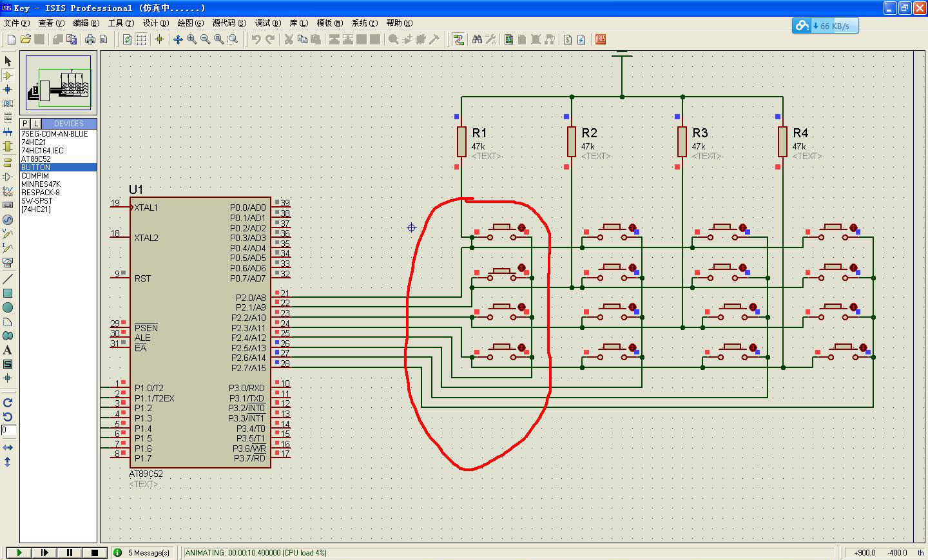Select buses mode tool
Image resolution: width=928 pixels, height=560 pixels.
(x=8, y=132)
